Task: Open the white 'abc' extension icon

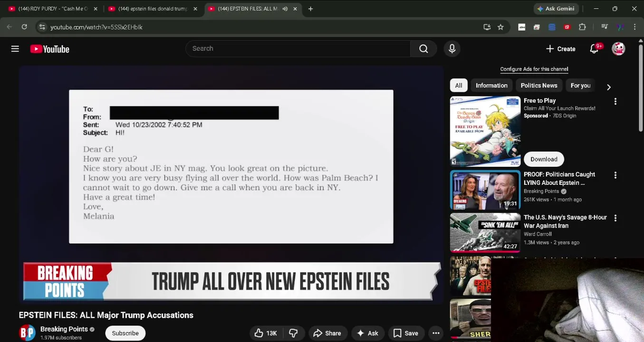Action: [522, 27]
